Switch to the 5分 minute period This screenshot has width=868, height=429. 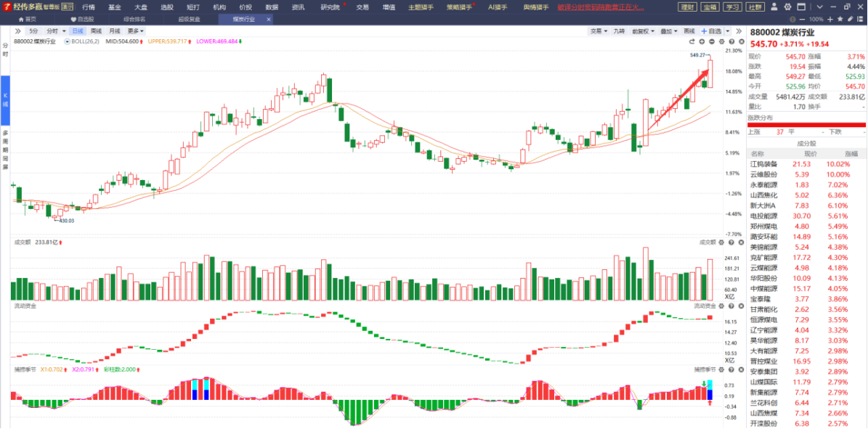(33, 32)
